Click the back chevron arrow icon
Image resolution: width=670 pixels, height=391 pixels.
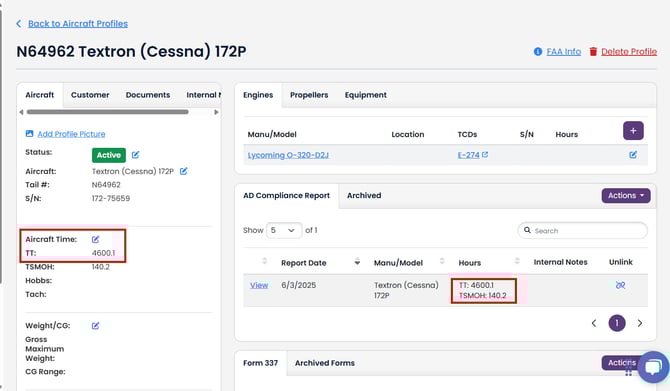point(19,24)
